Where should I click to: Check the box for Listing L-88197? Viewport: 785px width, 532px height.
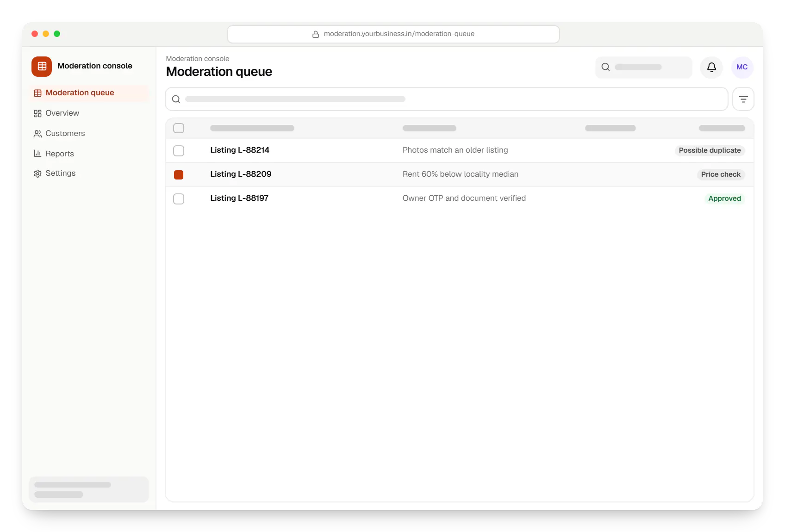(179, 198)
